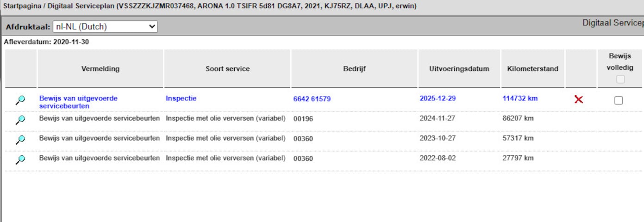Click magnifier icon for the 2022-08-02 entry
Screen dimensions: 644x222
tap(20, 160)
